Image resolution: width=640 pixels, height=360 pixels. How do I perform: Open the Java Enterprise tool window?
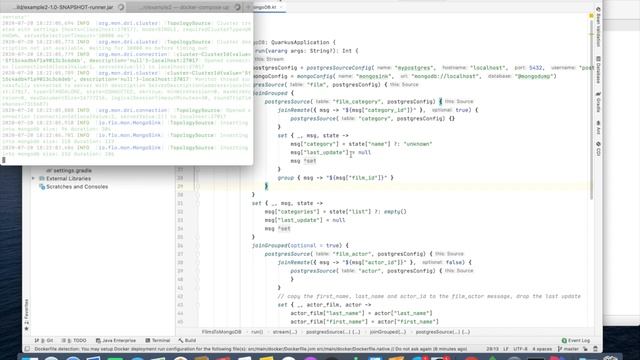pos(116,340)
